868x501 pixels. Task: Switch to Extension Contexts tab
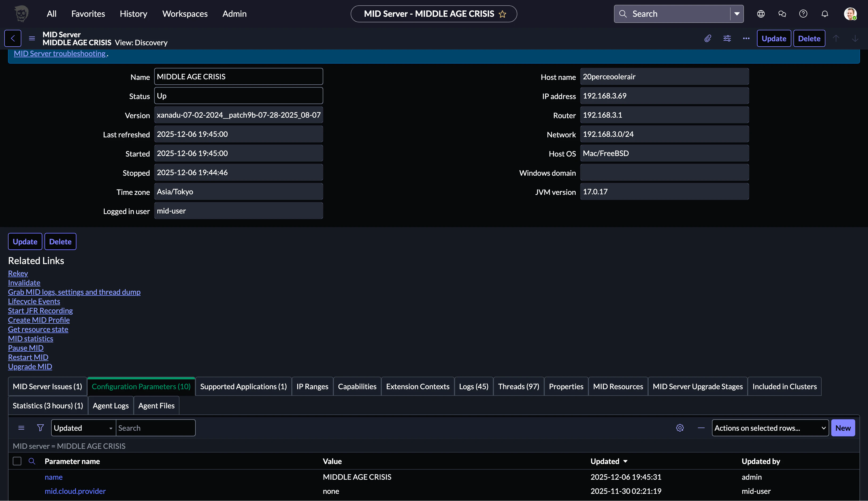(x=417, y=387)
